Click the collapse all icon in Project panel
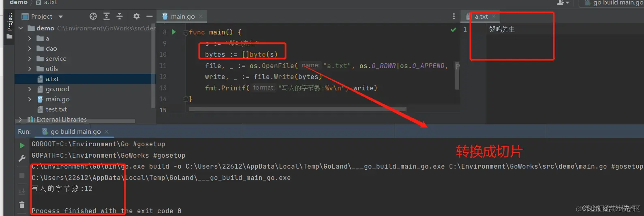The width and height of the screenshot is (644, 216). [x=120, y=16]
